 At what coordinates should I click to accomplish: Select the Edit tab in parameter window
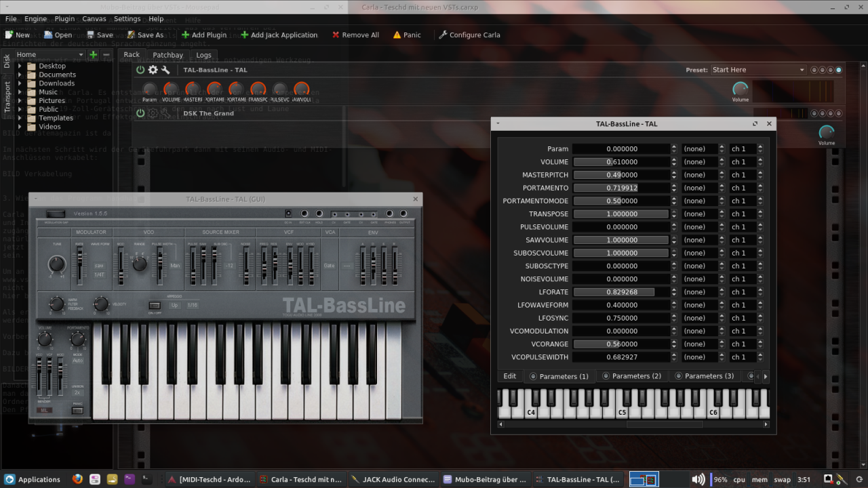coord(509,376)
